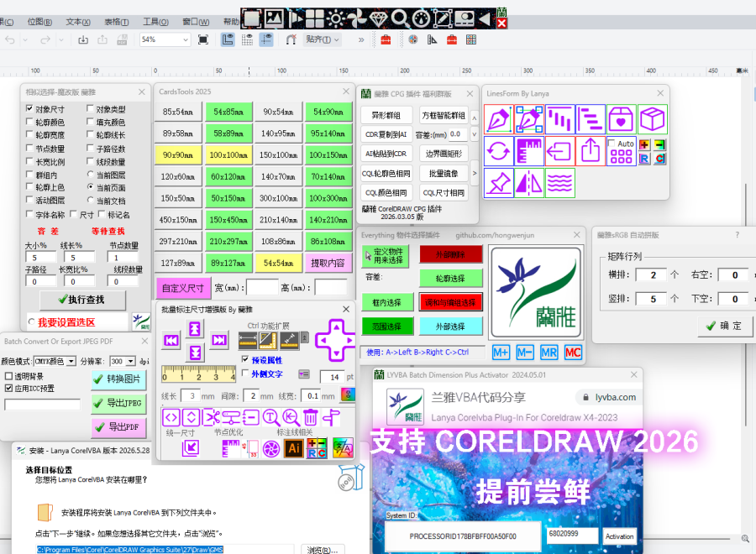This screenshot has width=756, height=554.
Task: Click the red MC memory clear button
Action: coord(573,353)
